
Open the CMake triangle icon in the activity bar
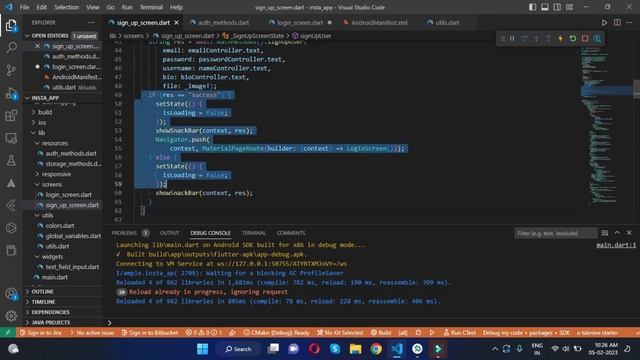coord(11,183)
